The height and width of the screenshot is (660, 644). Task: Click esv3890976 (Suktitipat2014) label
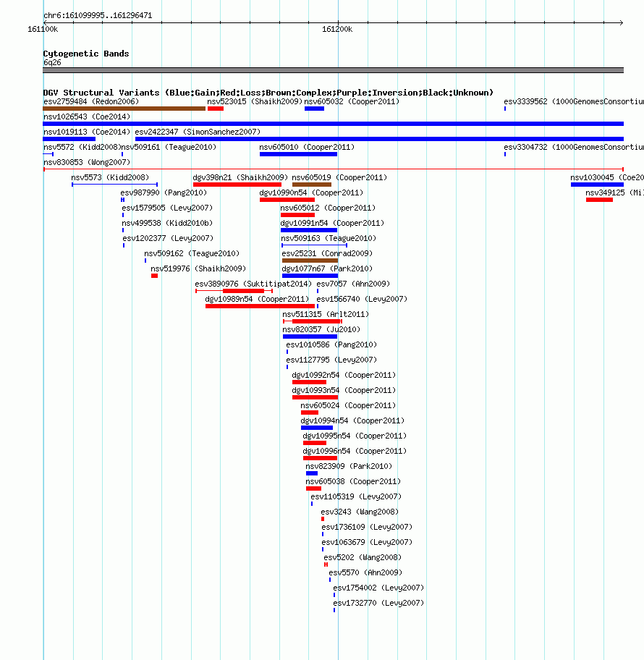coord(253,283)
